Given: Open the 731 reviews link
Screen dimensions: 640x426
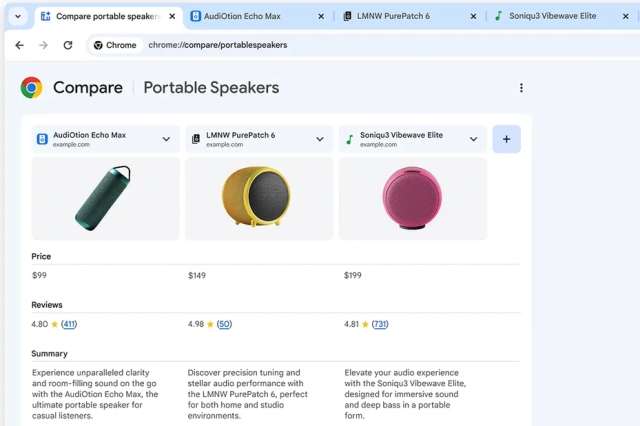Looking at the screenshot, I should coord(380,324).
